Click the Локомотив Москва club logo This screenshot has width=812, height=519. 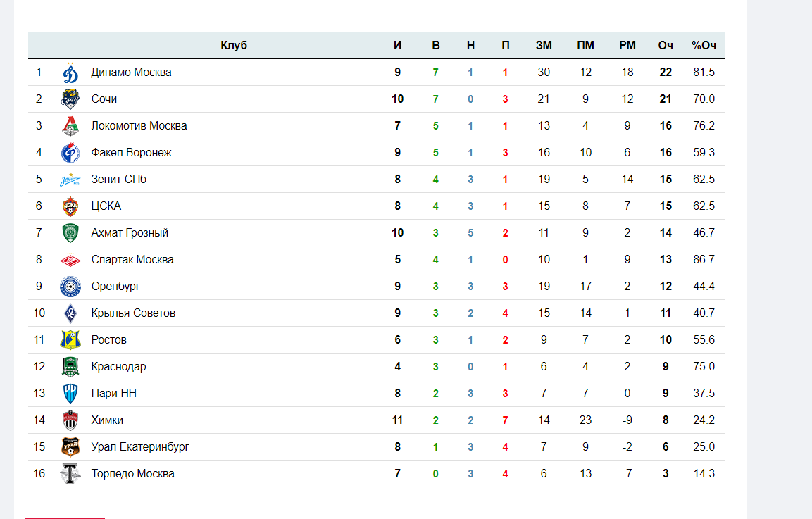70,126
